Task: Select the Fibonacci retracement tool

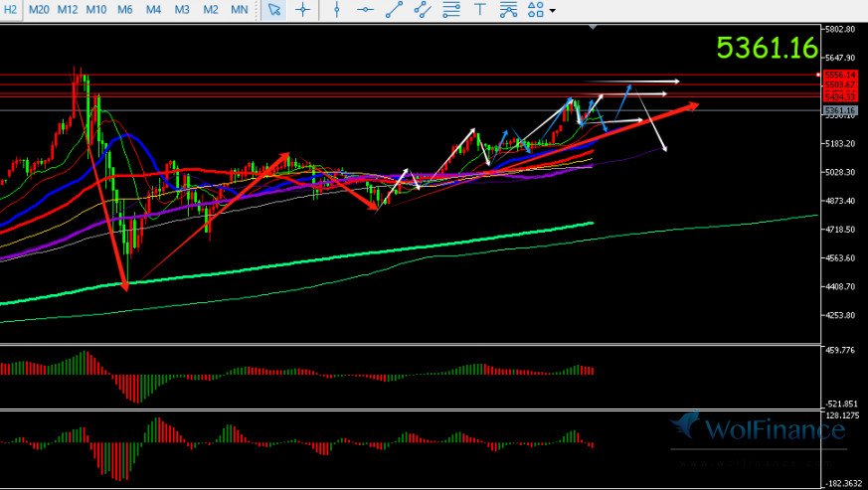Action: tap(451, 10)
